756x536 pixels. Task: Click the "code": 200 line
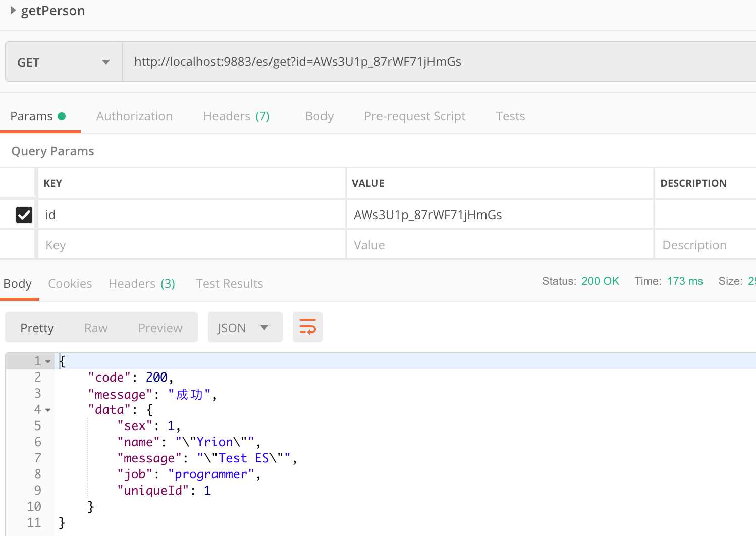[x=131, y=378]
